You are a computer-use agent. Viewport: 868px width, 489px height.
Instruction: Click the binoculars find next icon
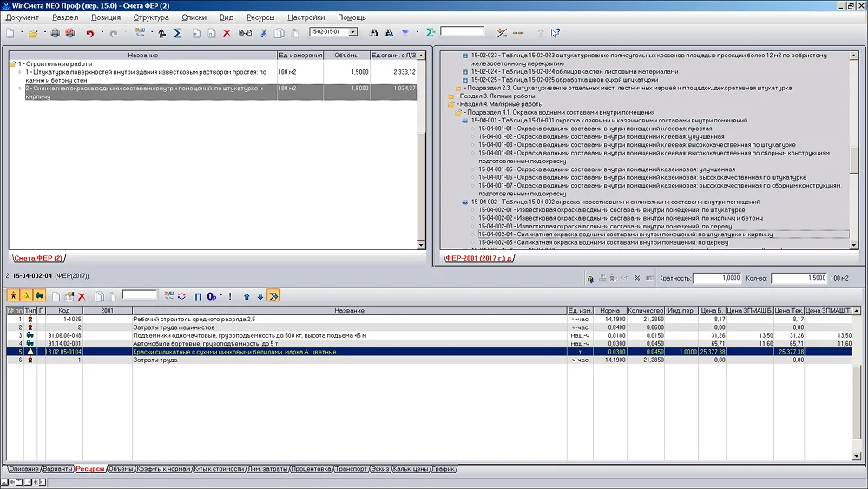click(x=389, y=33)
